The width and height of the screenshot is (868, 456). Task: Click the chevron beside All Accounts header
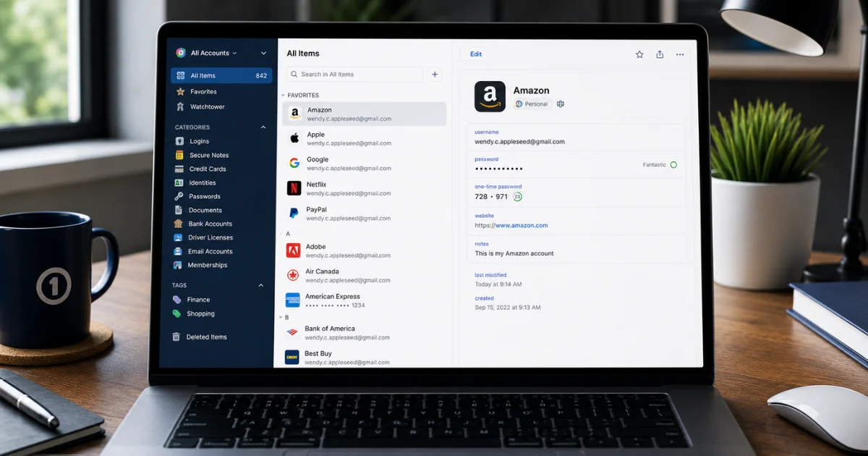263,53
